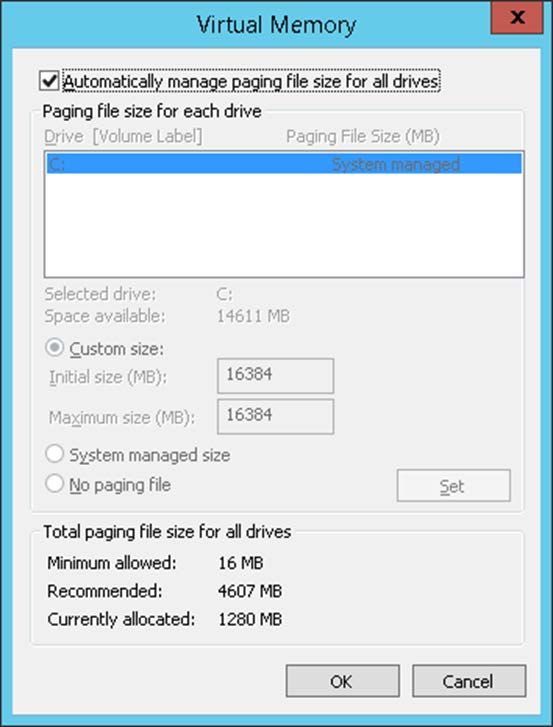This screenshot has height=727, width=553.
Task: Click the Maximum size (MB) field
Action: [x=275, y=416]
